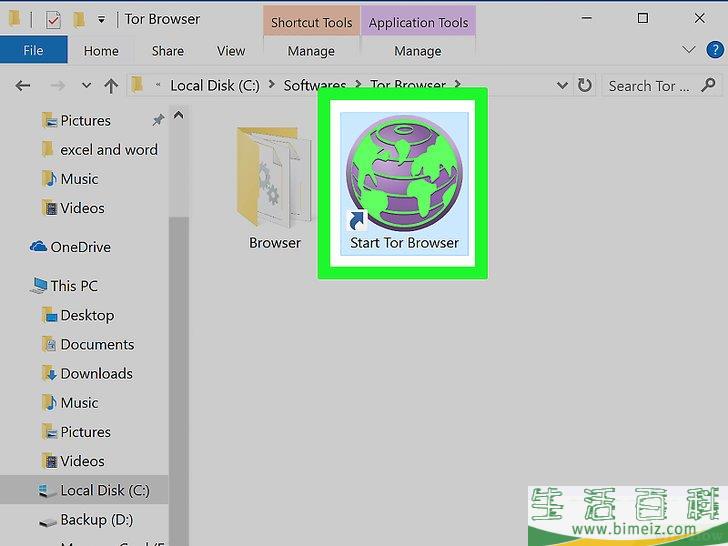
Task: Click the folder icon in title bar
Action: click(x=14, y=19)
